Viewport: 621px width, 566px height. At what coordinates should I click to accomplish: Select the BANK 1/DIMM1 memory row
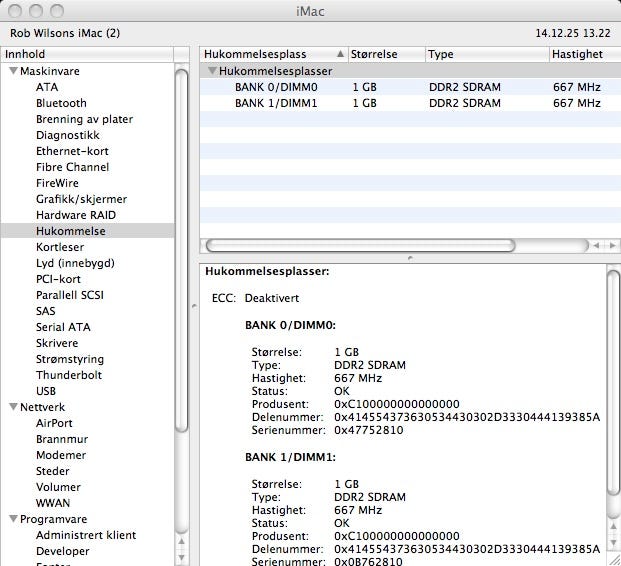[271, 103]
